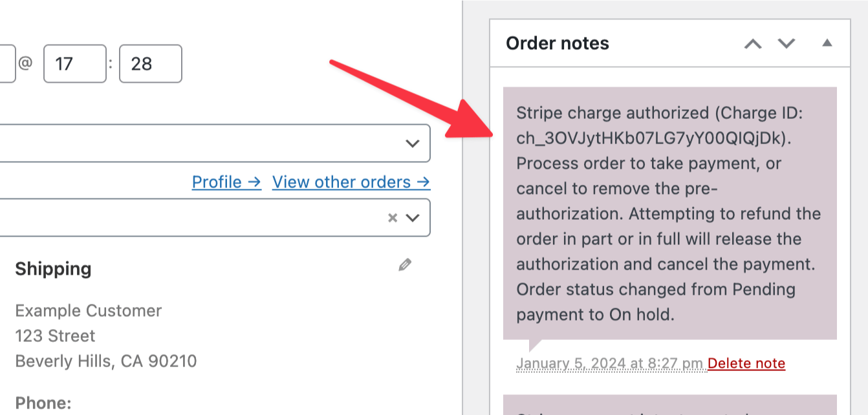
Task: Click the order hour field showing 17
Action: 74,63
